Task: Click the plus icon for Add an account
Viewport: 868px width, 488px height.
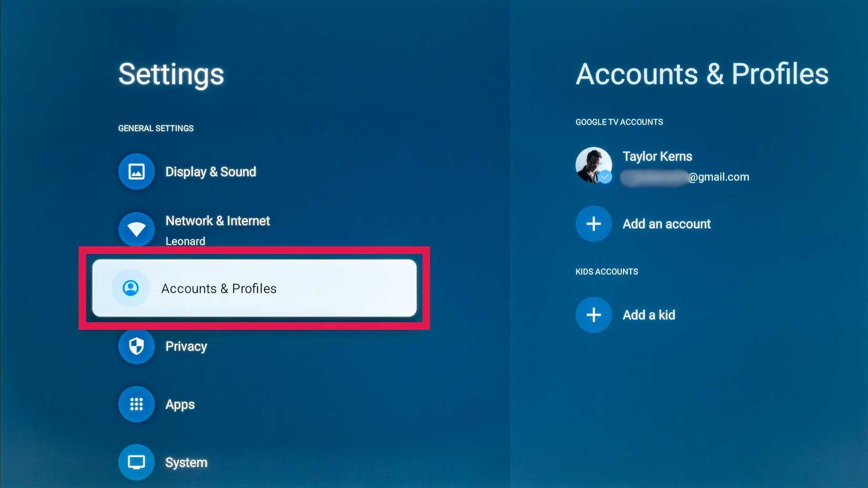Action: (x=593, y=224)
